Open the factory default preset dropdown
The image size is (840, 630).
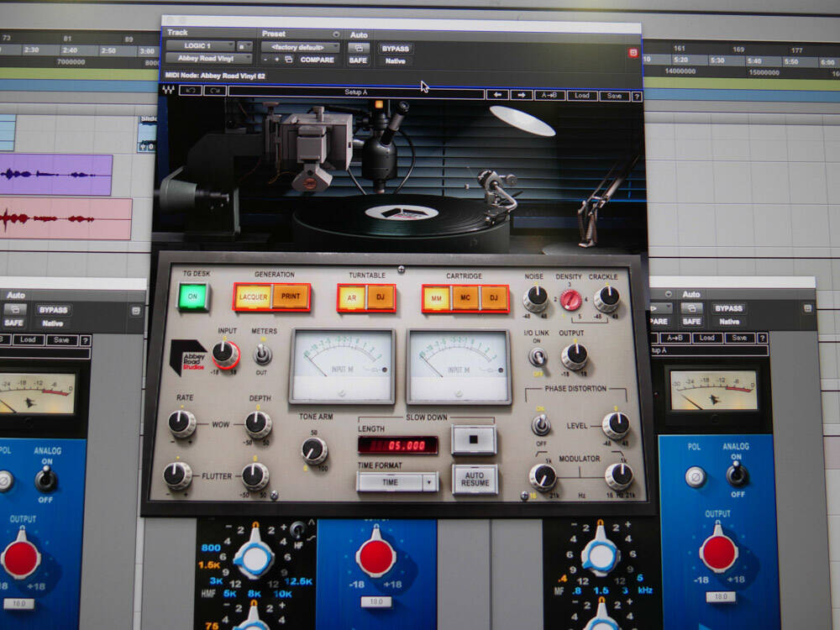point(300,47)
